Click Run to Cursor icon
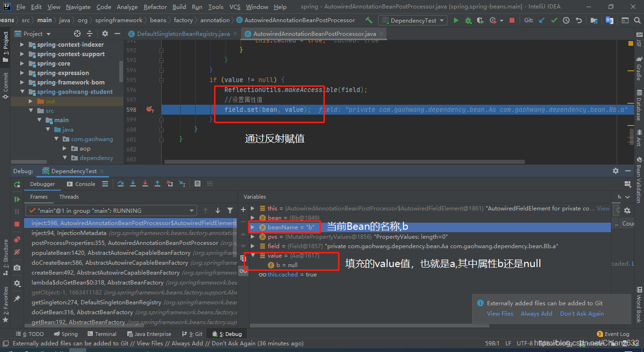This screenshot has height=352, width=644. tap(182, 184)
